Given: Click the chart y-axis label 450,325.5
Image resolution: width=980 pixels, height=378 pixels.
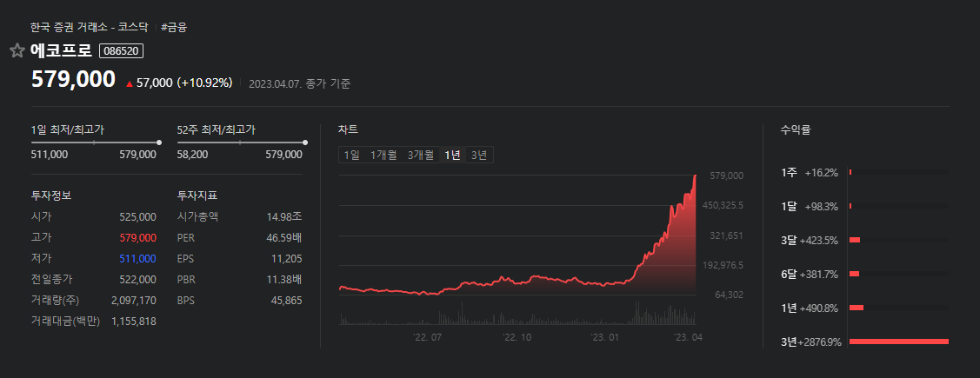Looking at the screenshot, I should click(x=723, y=206).
